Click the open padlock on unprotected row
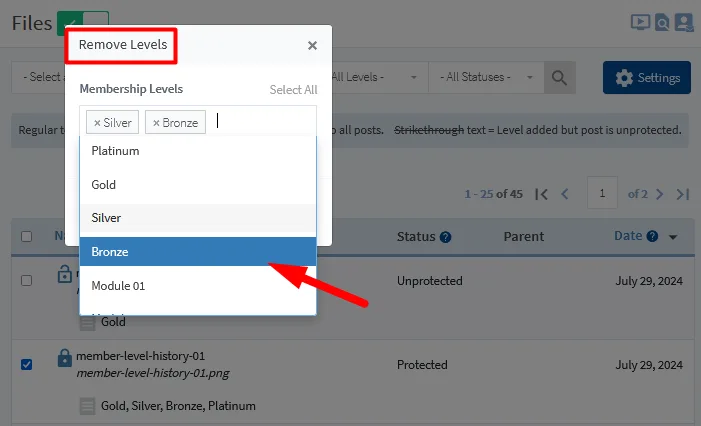Image resolution: width=701 pixels, height=426 pixels. 64,274
